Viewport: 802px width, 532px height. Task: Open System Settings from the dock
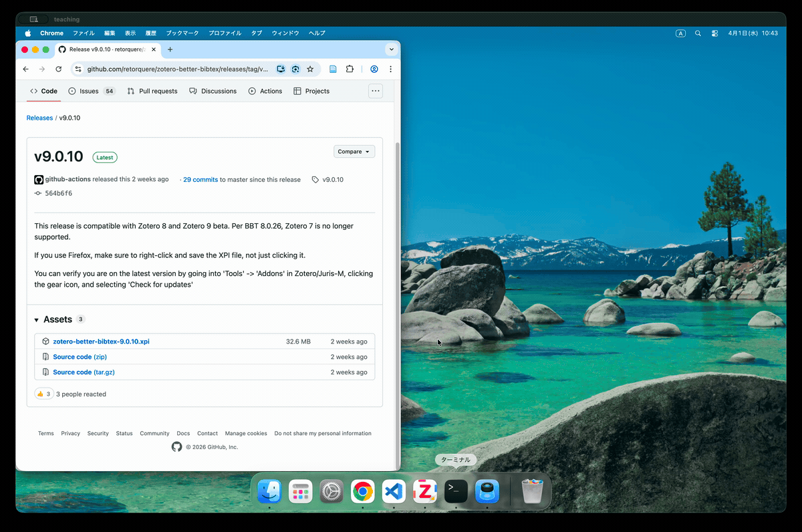point(331,493)
